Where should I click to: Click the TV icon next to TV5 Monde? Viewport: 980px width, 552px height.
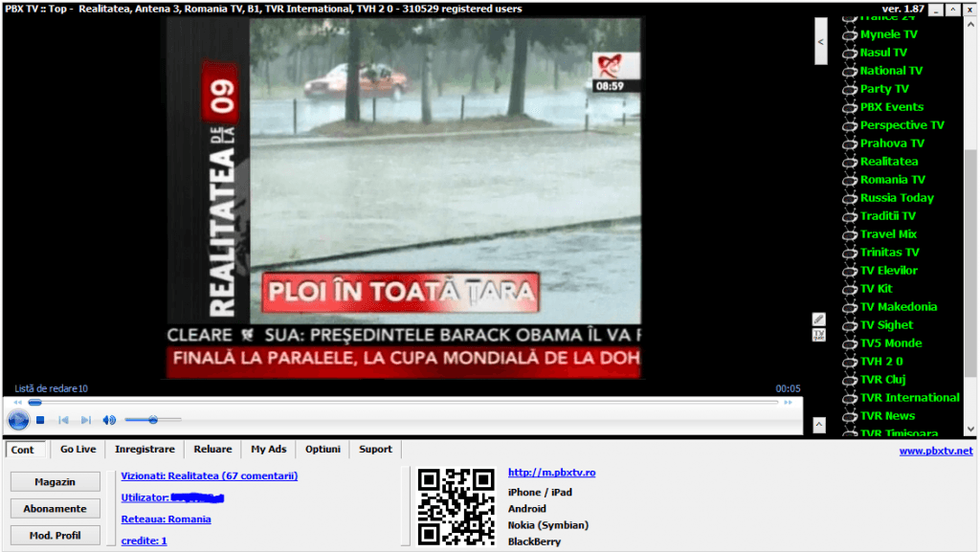click(850, 344)
